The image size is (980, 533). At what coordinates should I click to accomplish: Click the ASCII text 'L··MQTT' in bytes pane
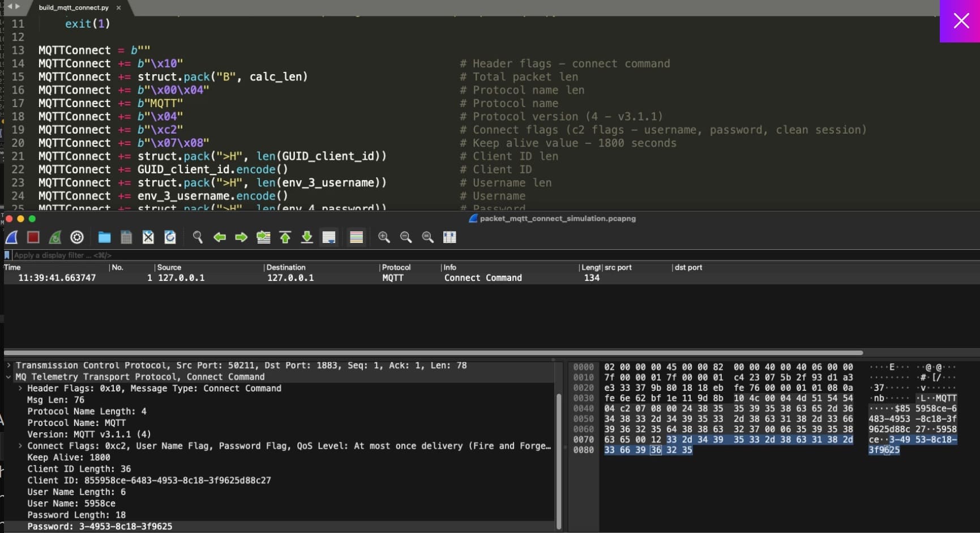click(936, 398)
